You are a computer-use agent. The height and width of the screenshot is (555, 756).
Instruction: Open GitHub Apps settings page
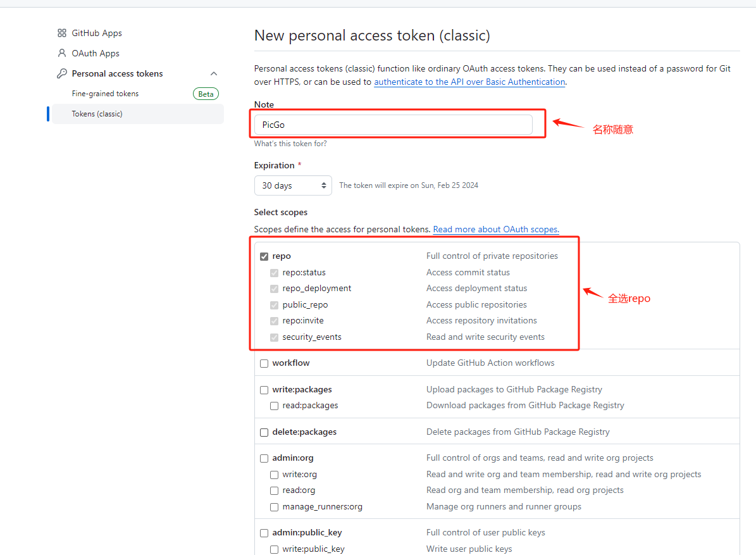click(97, 33)
